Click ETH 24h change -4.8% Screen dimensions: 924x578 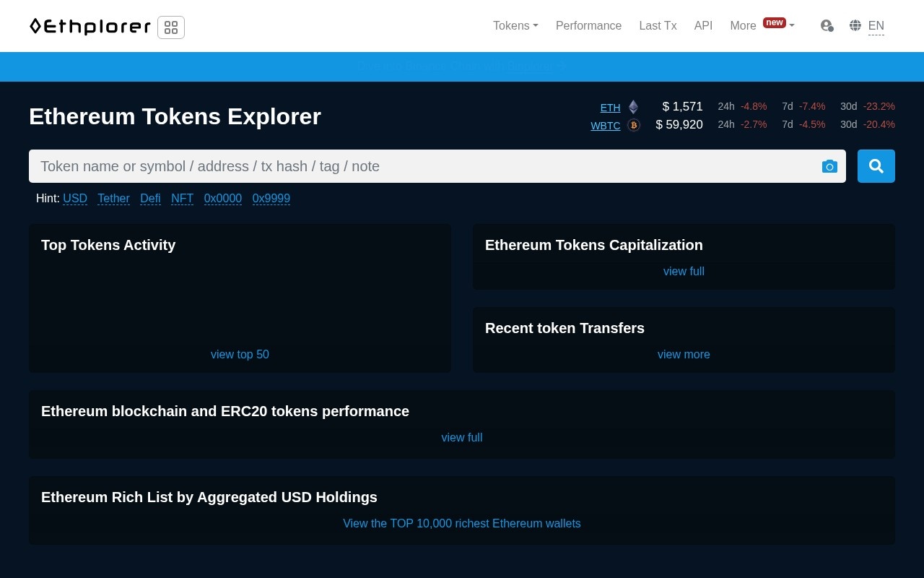coord(754,107)
